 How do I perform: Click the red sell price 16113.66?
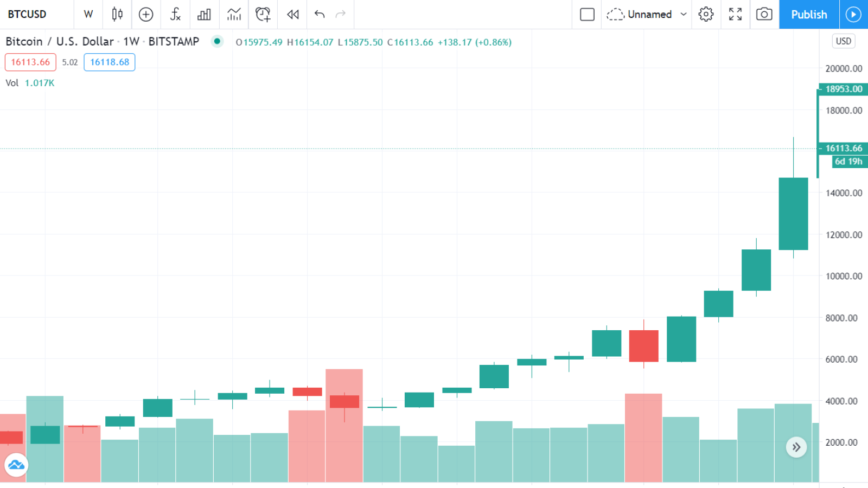tap(30, 62)
